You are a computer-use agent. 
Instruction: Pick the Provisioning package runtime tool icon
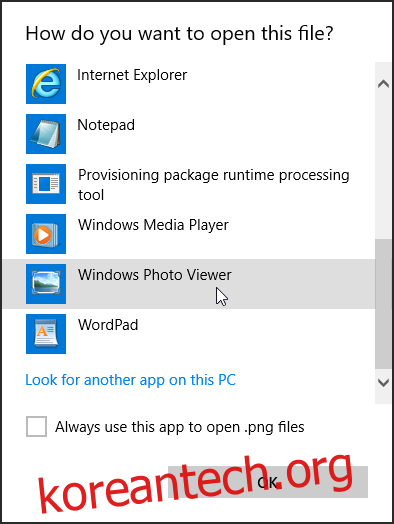pos(46,184)
